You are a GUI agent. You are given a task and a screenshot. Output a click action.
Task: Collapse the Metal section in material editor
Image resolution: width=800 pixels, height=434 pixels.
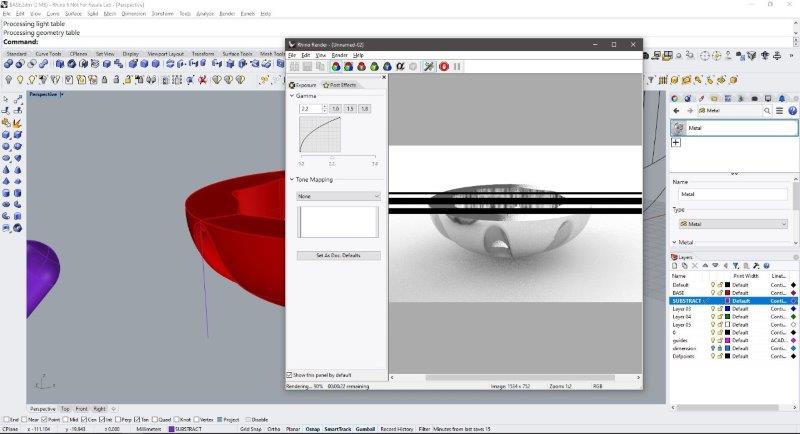pyautogui.click(x=674, y=242)
